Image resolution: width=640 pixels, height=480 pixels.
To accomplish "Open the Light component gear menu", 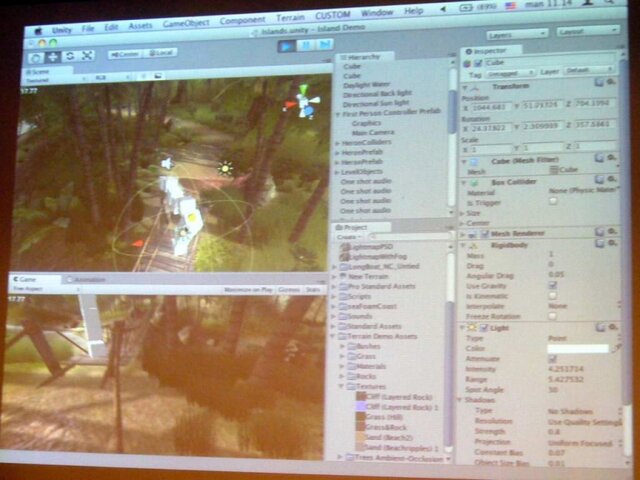I will tap(613, 327).
